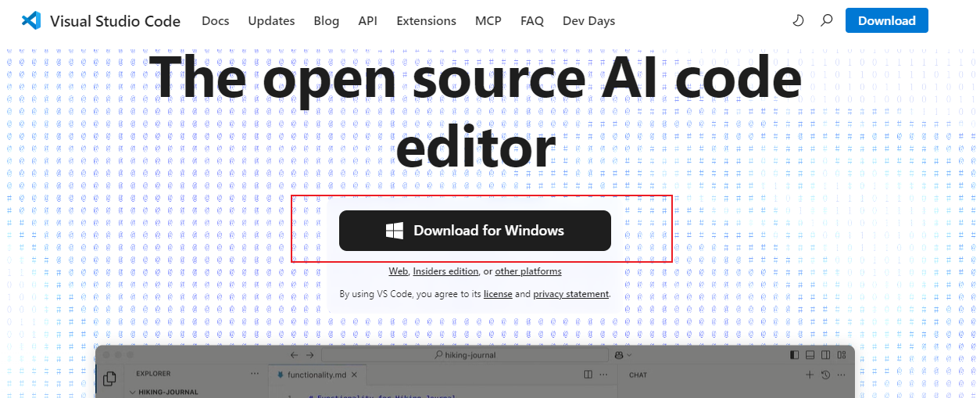Toggle the dark theme moon icon

798,20
